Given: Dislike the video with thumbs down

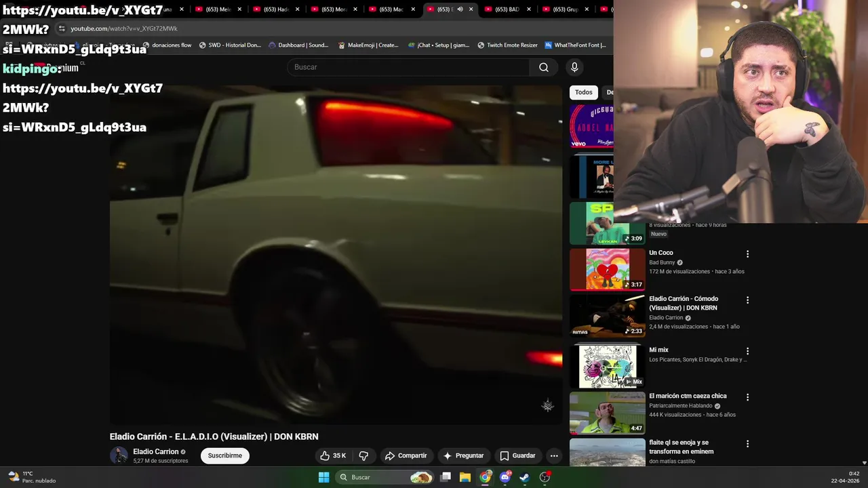Looking at the screenshot, I should pos(363,455).
